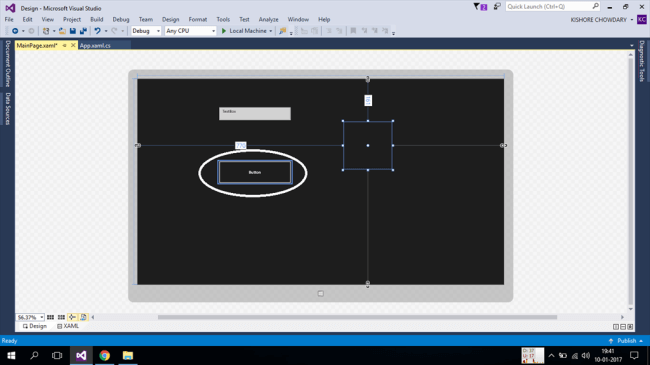650x365 pixels.
Task: Close the MainPage.xaml tab
Action: [x=73, y=45]
